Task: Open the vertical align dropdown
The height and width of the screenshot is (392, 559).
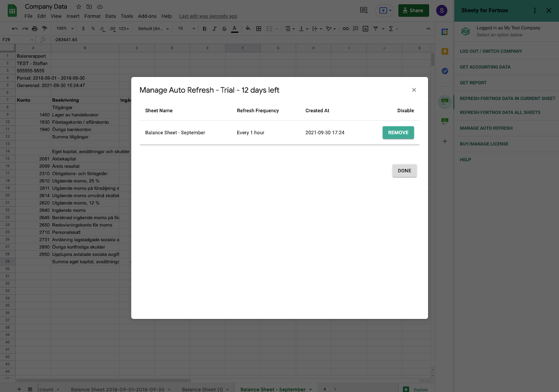Action: 304,28
